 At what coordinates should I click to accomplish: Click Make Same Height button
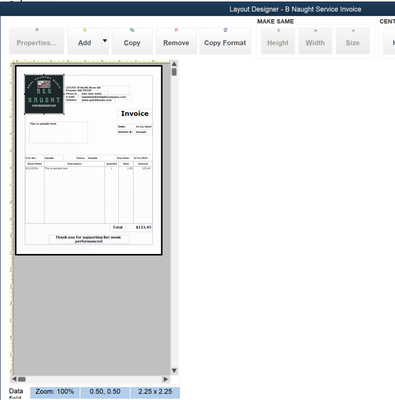[x=278, y=41]
